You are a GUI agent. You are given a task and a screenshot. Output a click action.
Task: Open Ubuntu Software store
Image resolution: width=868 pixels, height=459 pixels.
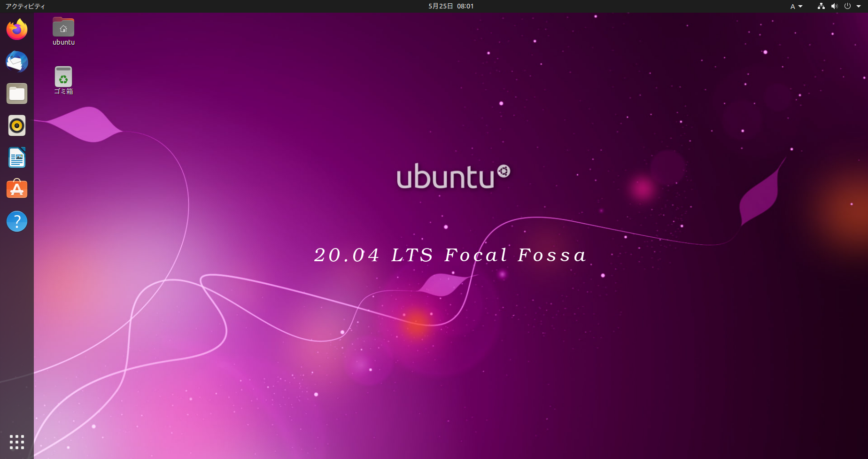17,189
